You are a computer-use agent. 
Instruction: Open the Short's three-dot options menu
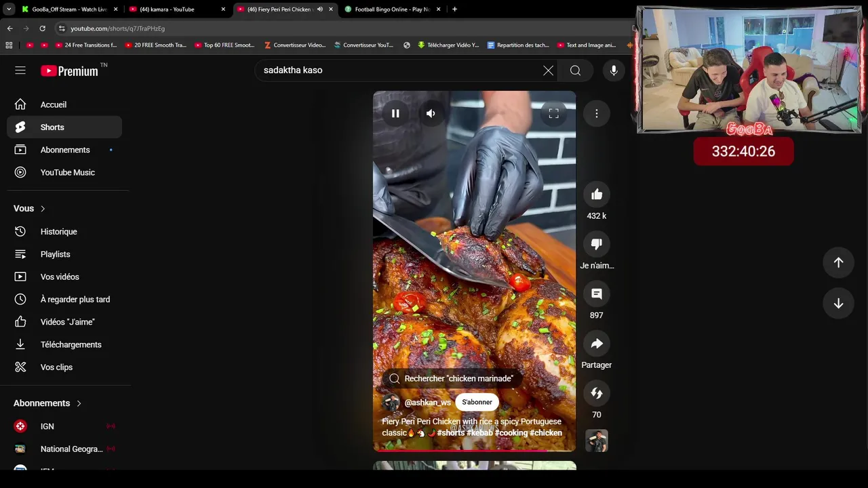coord(597,114)
